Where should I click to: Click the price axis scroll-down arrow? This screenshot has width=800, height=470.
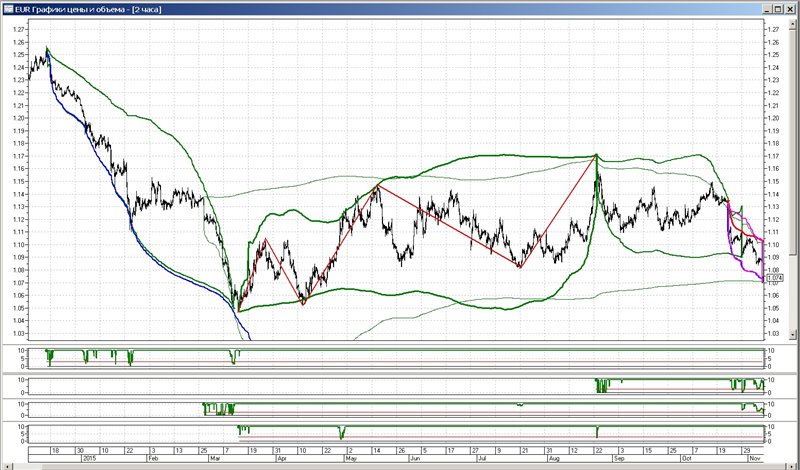coord(793,335)
